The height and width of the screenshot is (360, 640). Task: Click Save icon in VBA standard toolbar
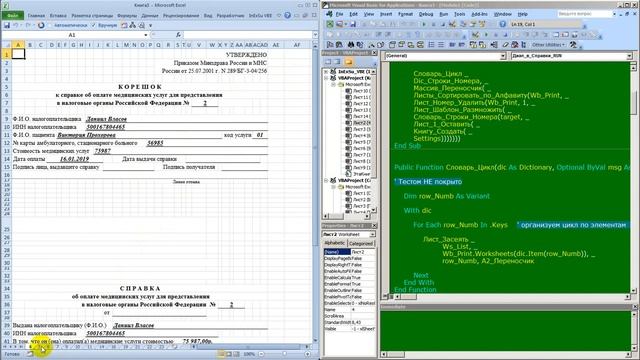353,24
